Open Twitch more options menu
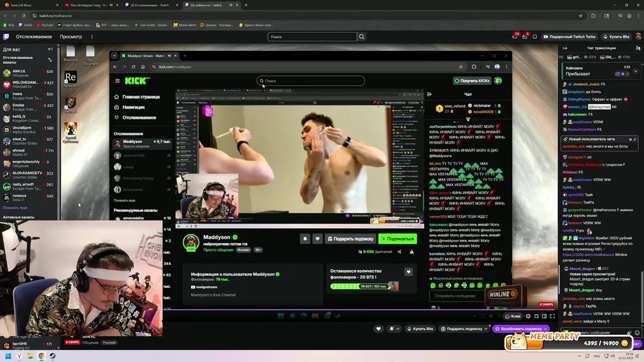Viewport: 644px width, 362px height. [92, 37]
